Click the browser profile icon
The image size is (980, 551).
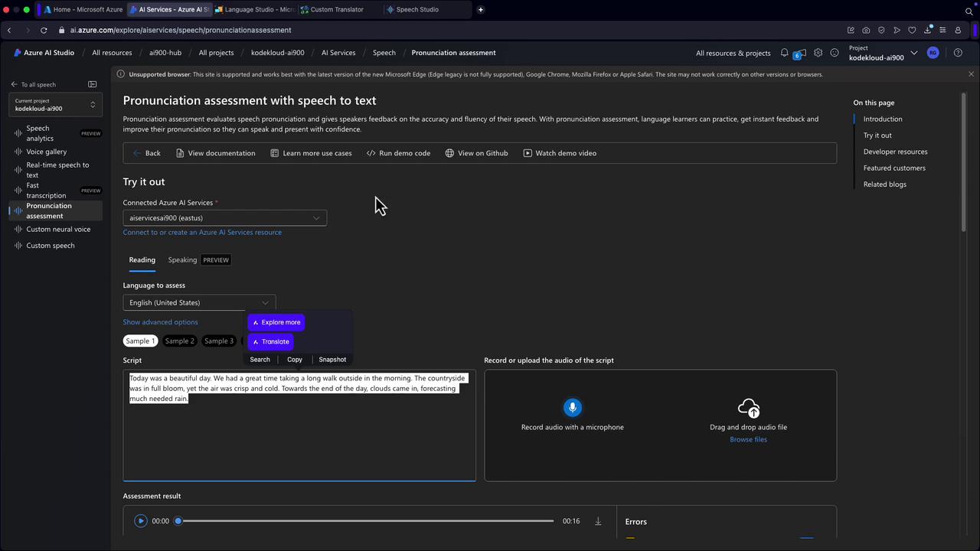click(x=958, y=30)
